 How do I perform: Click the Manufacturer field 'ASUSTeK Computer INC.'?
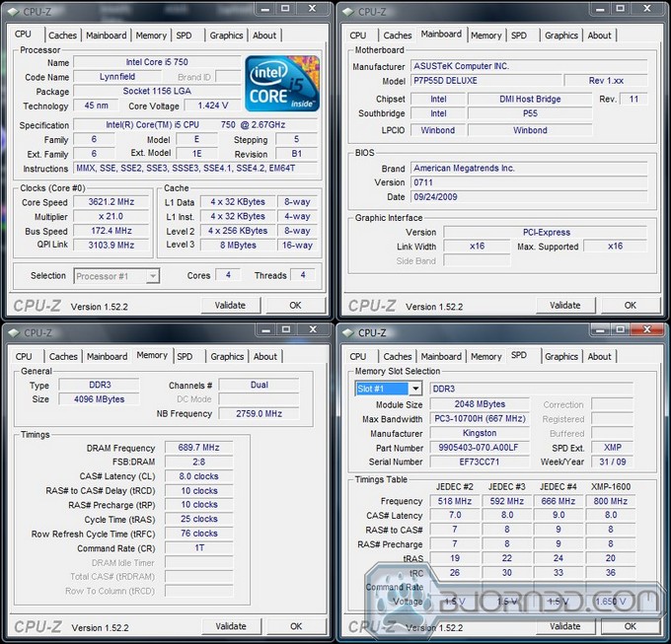529,66
